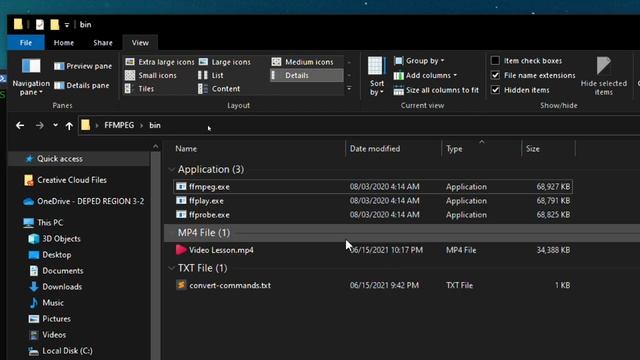640x360 pixels.
Task: Choose Extra large icons layout
Action: pyautogui.click(x=160, y=62)
